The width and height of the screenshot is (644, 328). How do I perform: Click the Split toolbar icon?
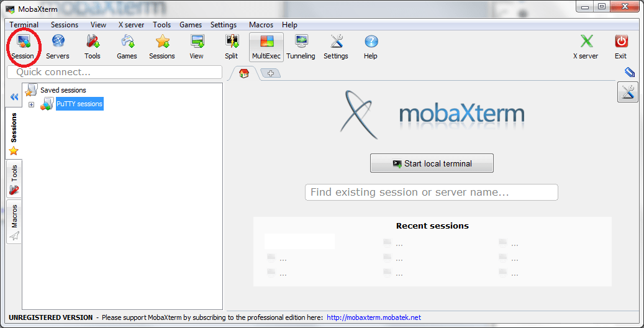pos(231,47)
